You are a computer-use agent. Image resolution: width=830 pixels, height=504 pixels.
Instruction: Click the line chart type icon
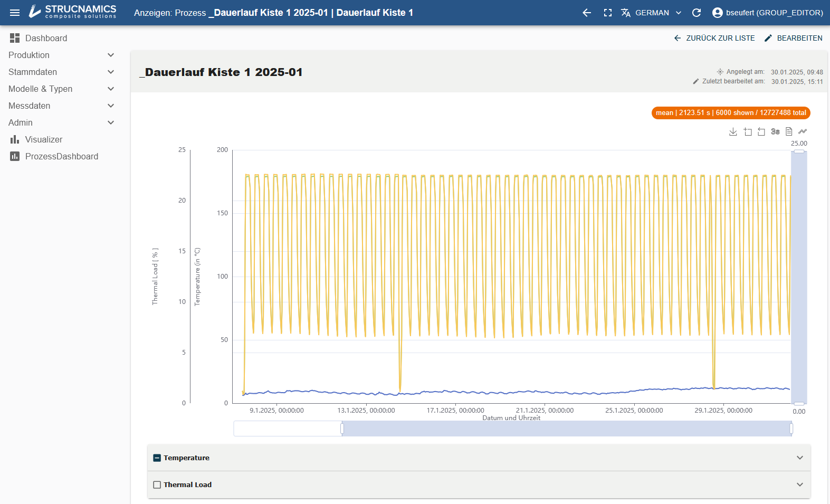[x=803, y=132]
